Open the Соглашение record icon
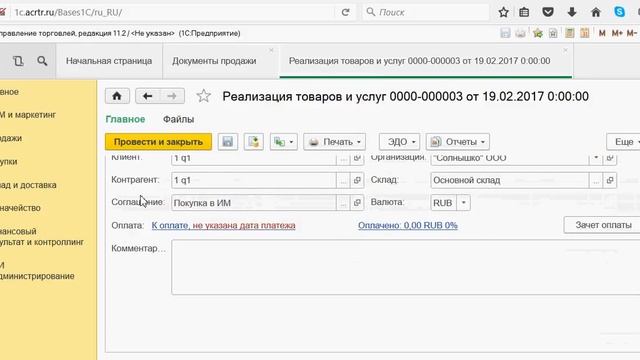The width and height of the screenshot is (640, 360). pos(357,203)
